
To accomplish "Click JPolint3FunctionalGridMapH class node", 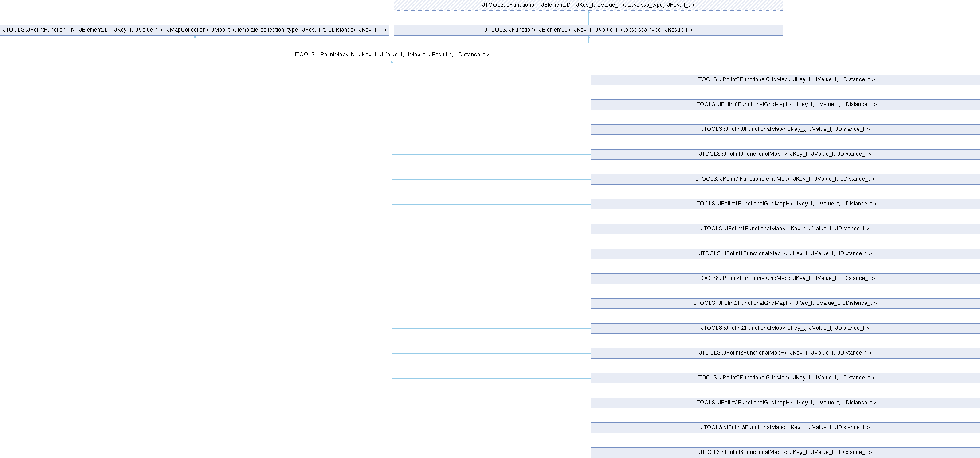I will tap(785, 403).
